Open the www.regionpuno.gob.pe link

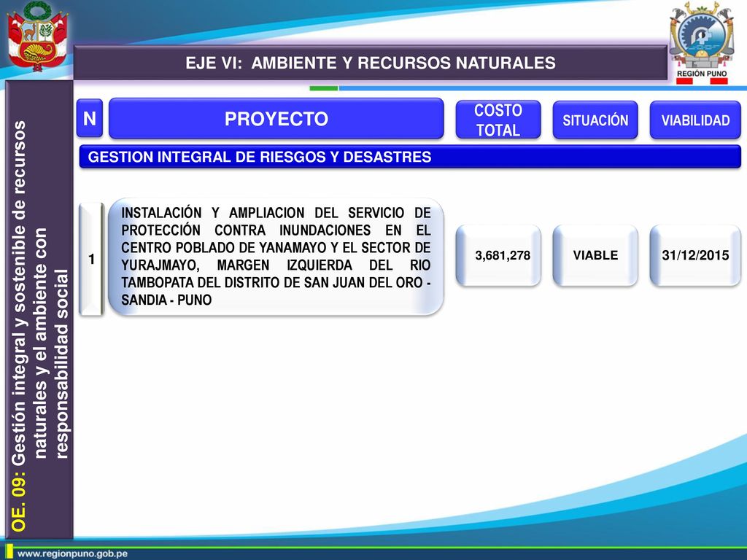72,554
